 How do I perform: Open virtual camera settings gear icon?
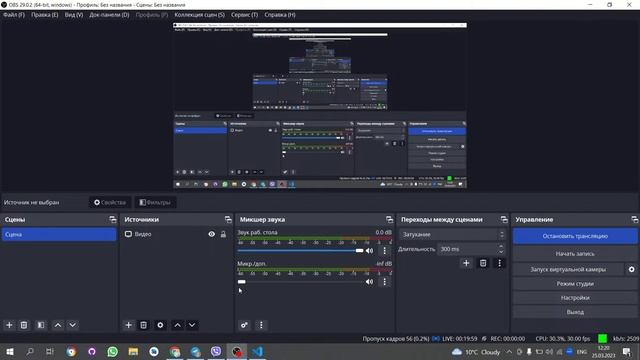[x=631, y=269]
